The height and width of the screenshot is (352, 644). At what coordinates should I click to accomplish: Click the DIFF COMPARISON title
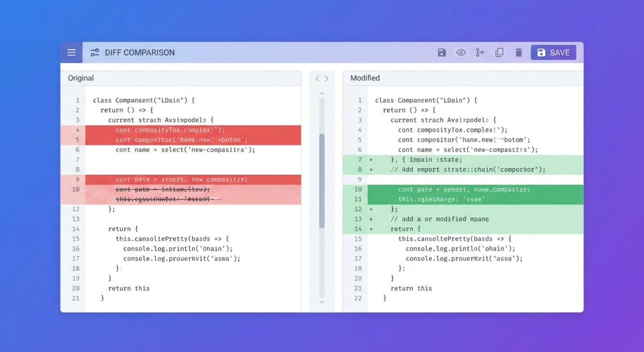point(141,52)
